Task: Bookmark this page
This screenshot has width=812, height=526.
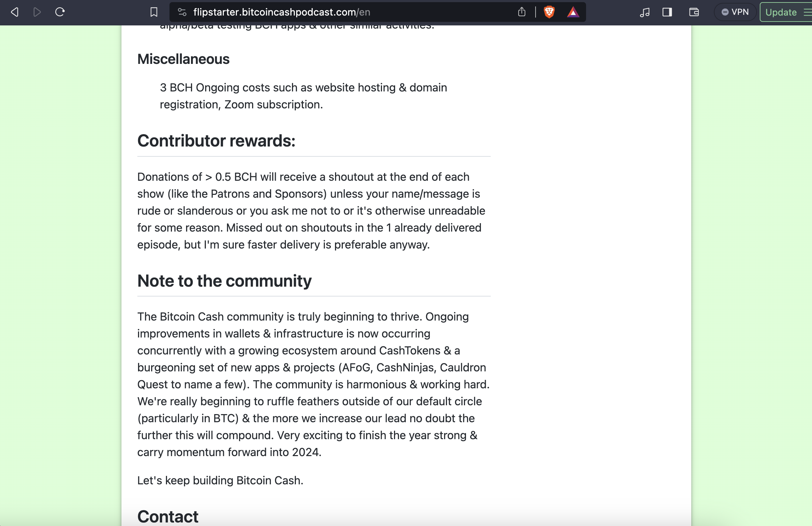Action: pos(154,12)
